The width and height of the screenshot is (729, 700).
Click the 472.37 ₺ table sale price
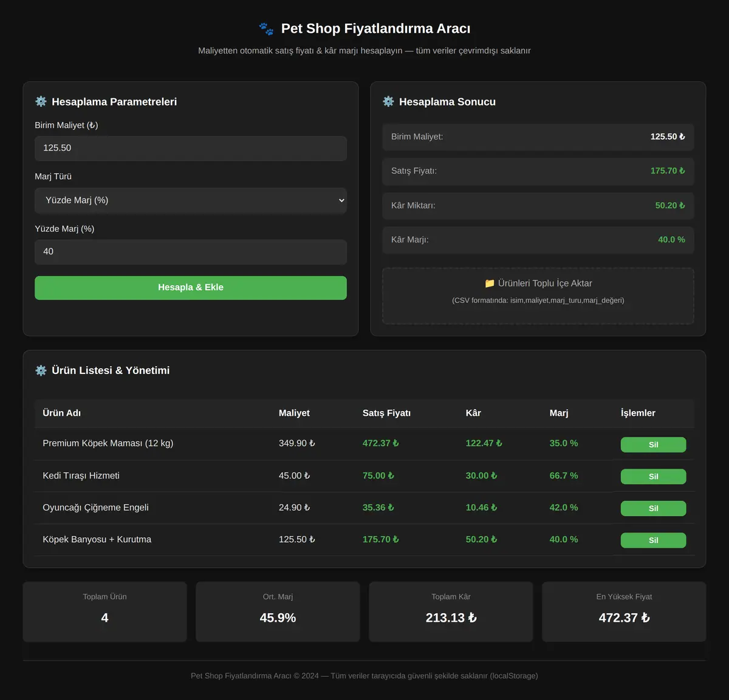point(381,443)
